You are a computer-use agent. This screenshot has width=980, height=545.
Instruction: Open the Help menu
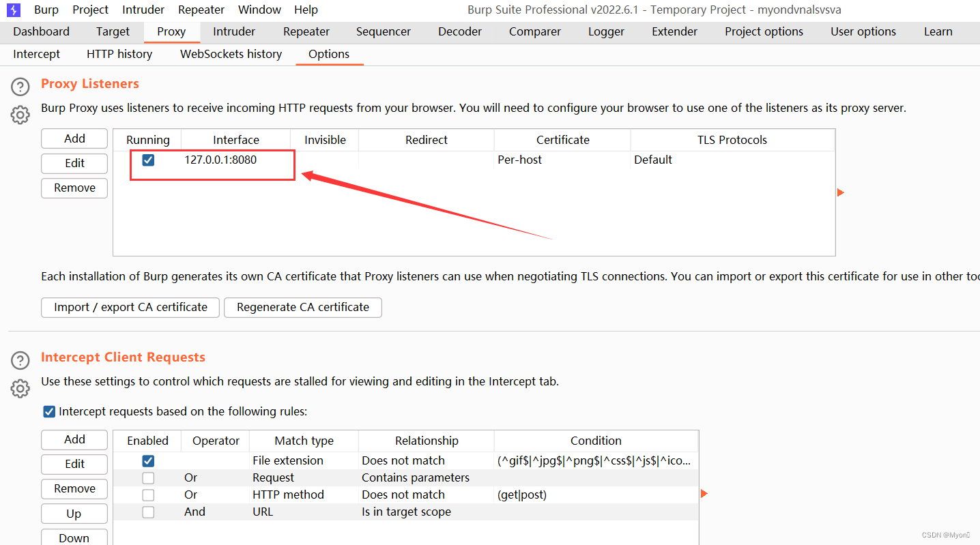[306, 10]
